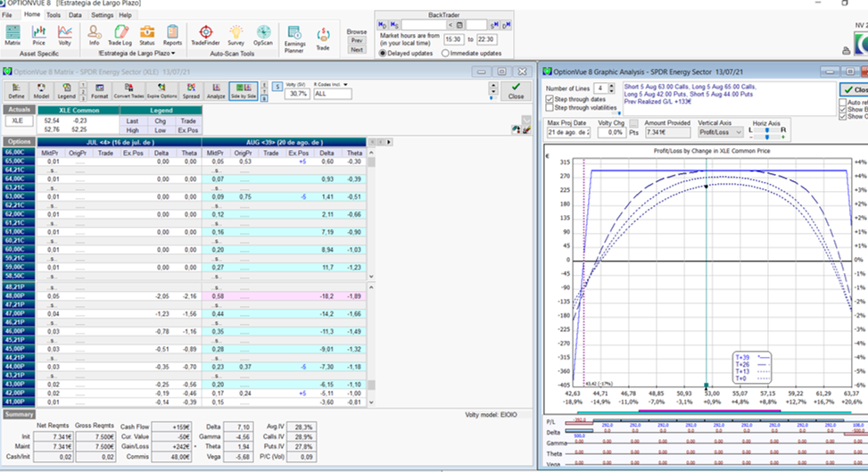This screenshot has width=868, height=472.
Task: Click the market open time 15:30 field
Action: click(453, 39)
